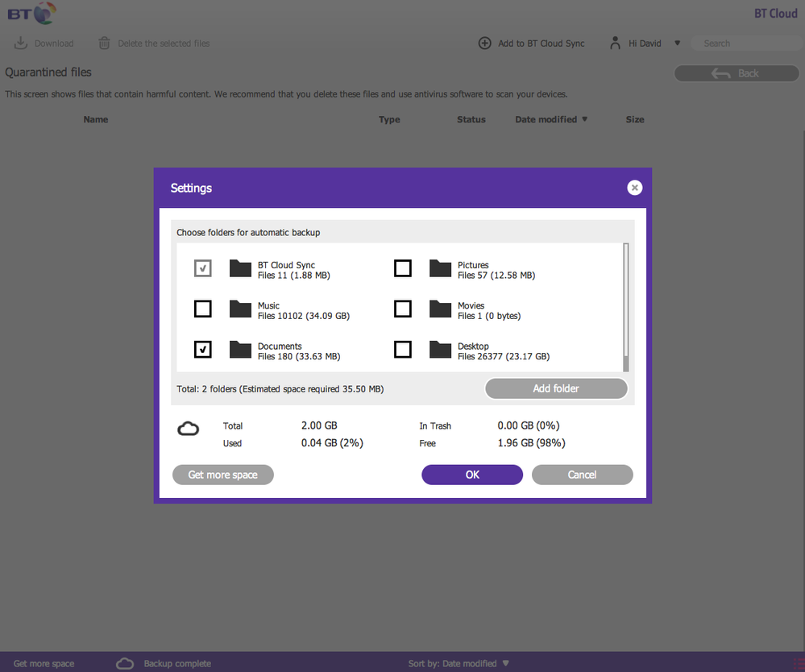
Task: Enable the Movies folder checkbox
Action: [x=403, y=309]
